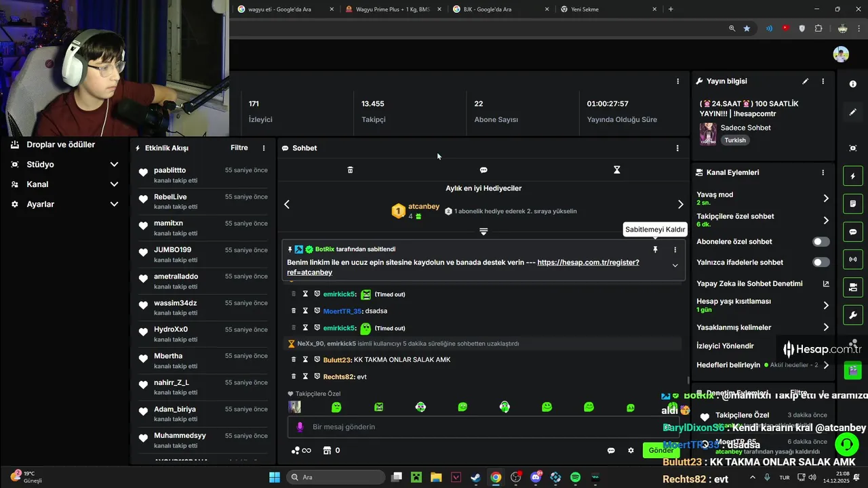Toggle Yalnızca ifadelerle sohbet switch
Viewport: 868px width, 488px height.
(821, 262)
